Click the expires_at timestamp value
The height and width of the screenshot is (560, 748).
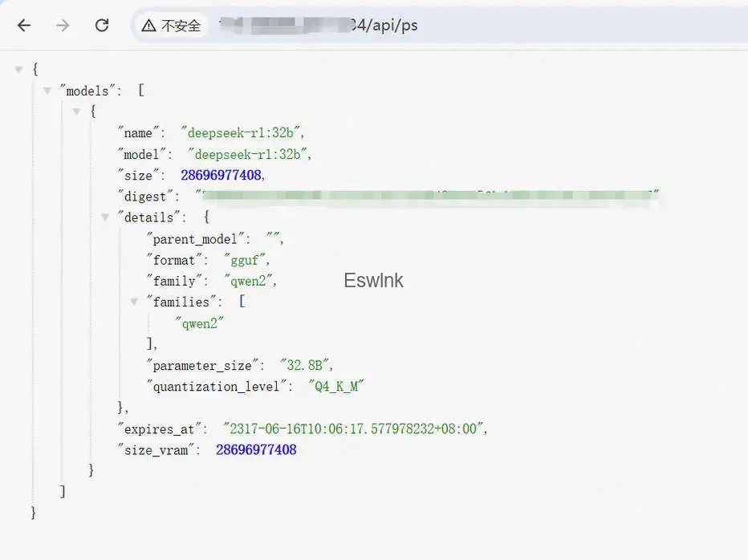355,429
